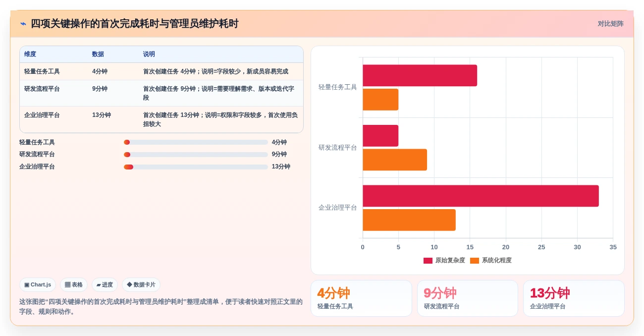
Task: Click the 轻量任务工具 chart axis label
Action: click(337, 87)
